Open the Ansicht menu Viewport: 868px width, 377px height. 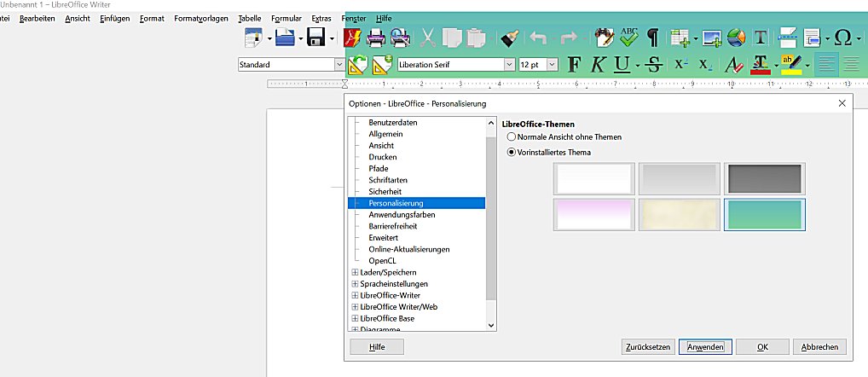pyautogui.click(x=78, y=18)
